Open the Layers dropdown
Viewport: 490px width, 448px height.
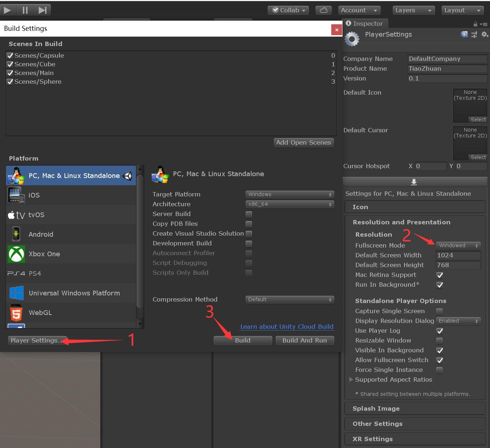(414, 10)
